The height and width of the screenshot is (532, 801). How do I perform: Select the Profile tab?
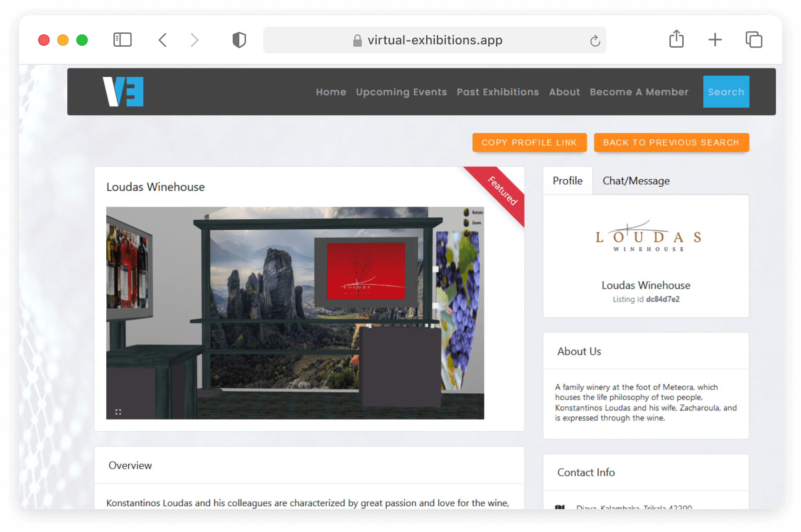pyautogui.click(x=567, y=181)
